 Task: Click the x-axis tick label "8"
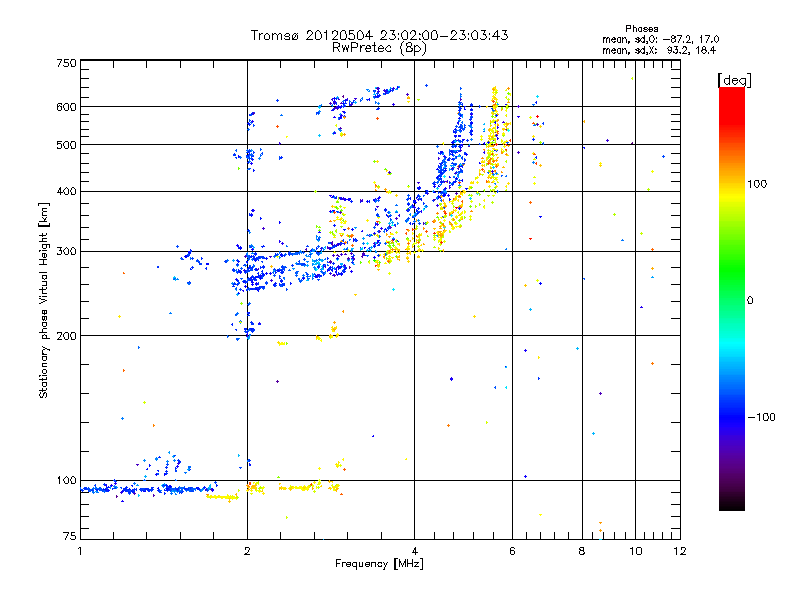point(582,551)
